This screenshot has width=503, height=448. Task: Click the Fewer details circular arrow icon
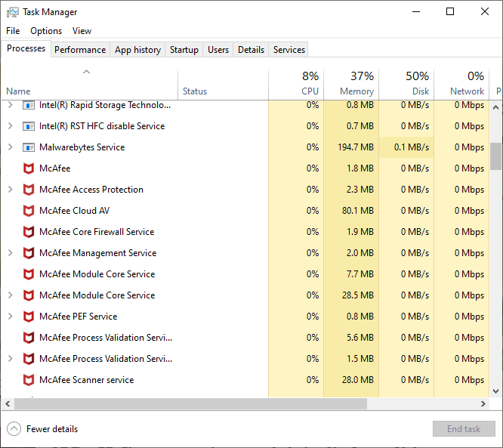click(14, 429)
